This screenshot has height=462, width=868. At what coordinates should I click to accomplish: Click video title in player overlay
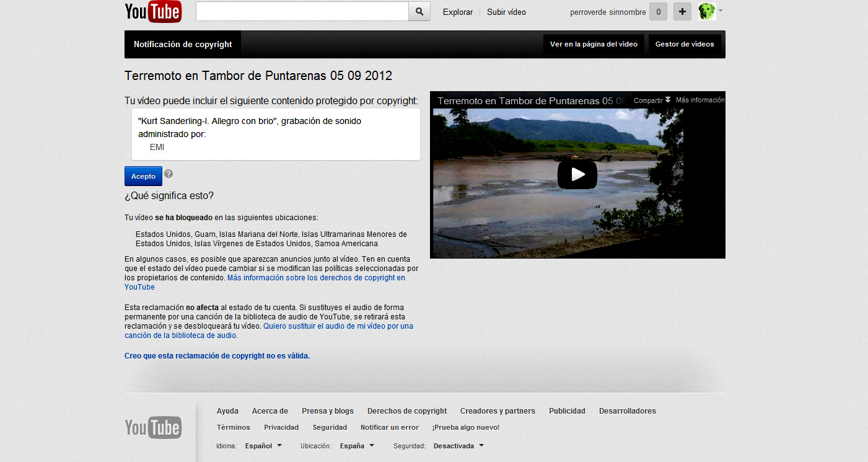[x=532, y=100]
